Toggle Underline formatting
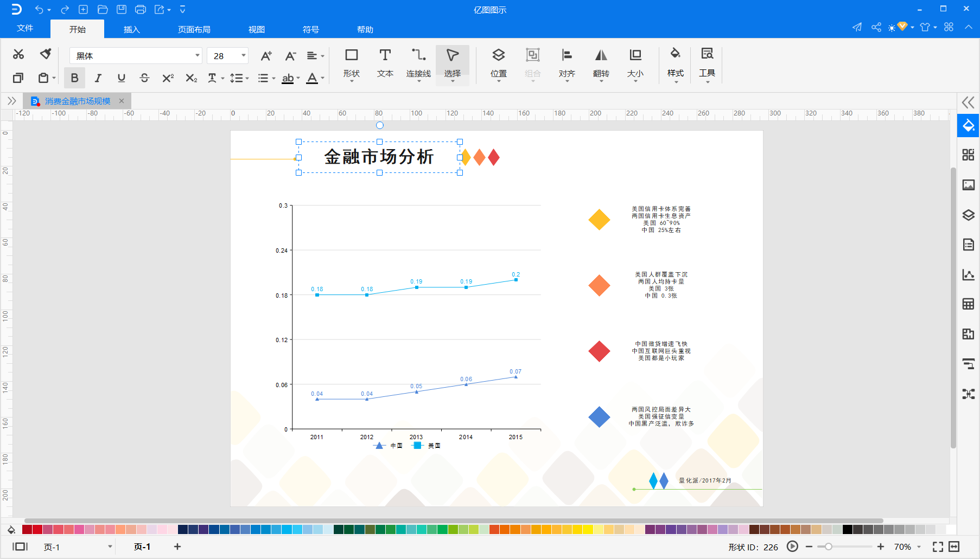The image size is (980, 559). [122, 78]
